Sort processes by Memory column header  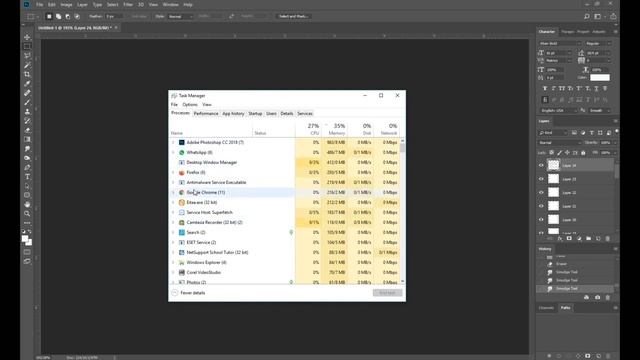(x=335, y=129)
